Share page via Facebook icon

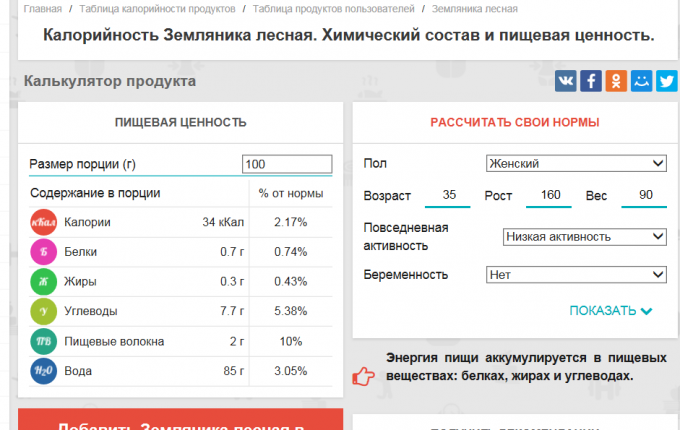[591, 81]
